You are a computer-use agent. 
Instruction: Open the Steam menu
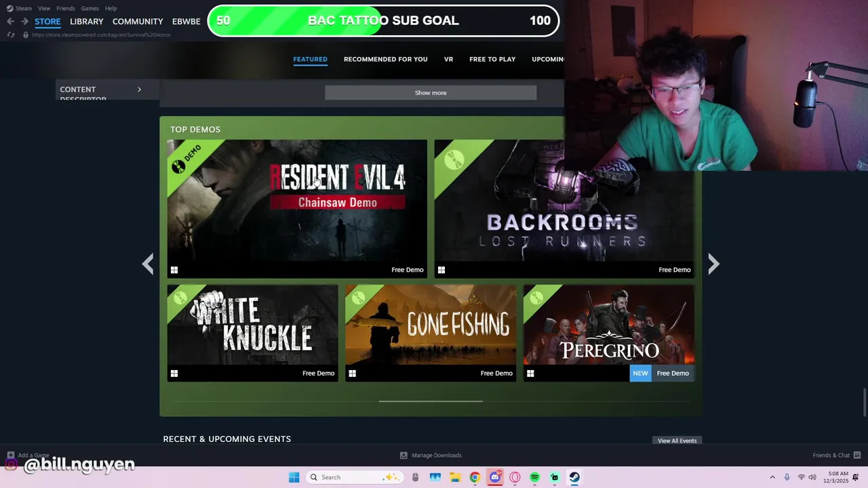tap(24, 8)
